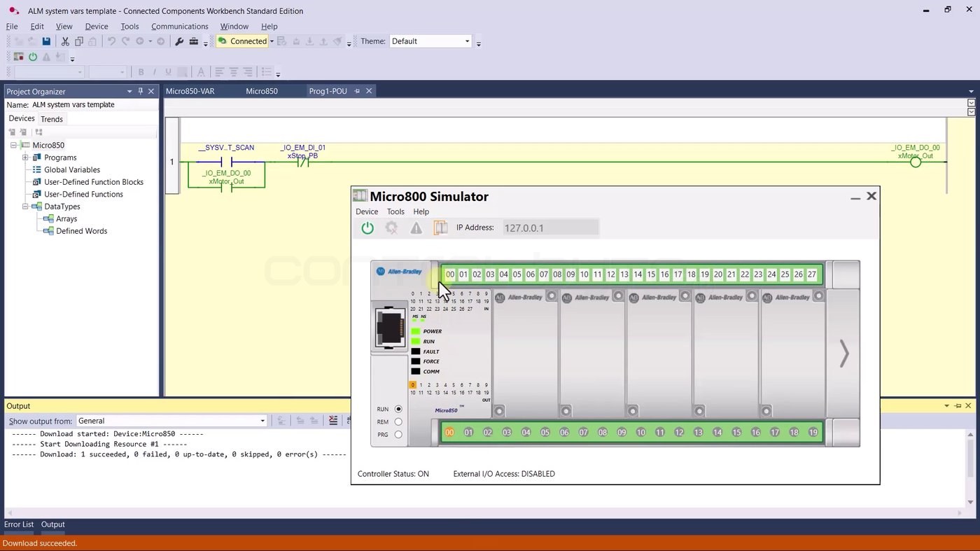Screen dimensions: 980x551
Task: Pin the Project Organizer panel
Action: pyautogui.click(x=140, y=91)
